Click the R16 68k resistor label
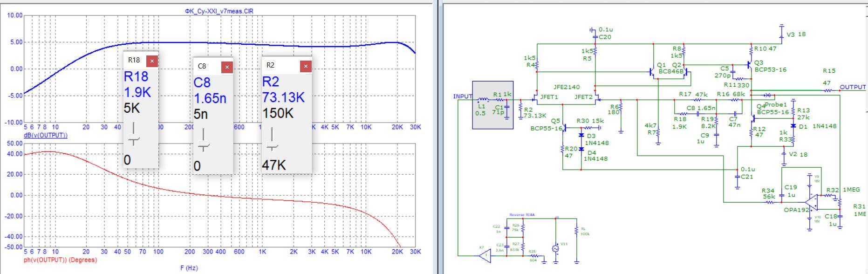The image size is (868, 274). (731, 94)
